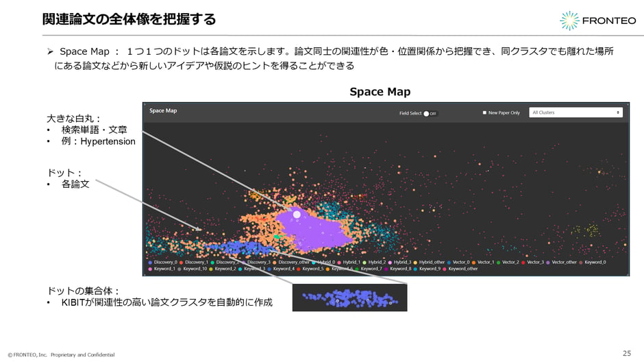Click the Keyword_1 color marker

pos(150,269)
